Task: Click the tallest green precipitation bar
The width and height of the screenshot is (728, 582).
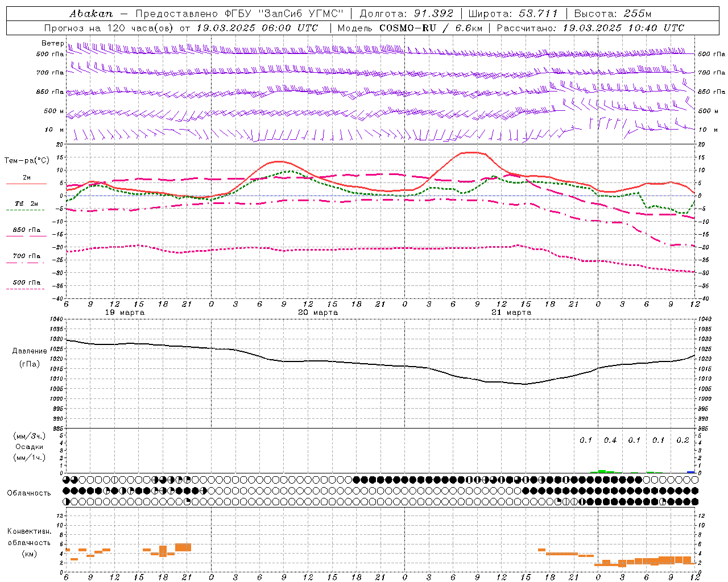Action: 602,471
